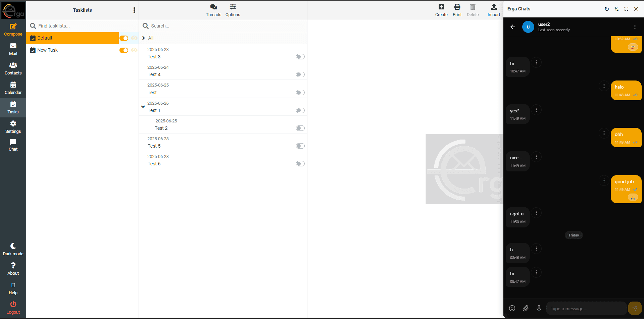Go to Mail in the sidebar
This screenshot has height=319, width=644.
point(13,49)
